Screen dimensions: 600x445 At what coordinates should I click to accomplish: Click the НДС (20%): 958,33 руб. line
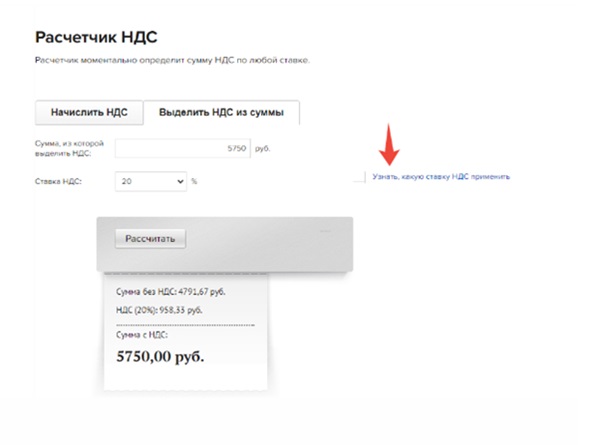162,310
